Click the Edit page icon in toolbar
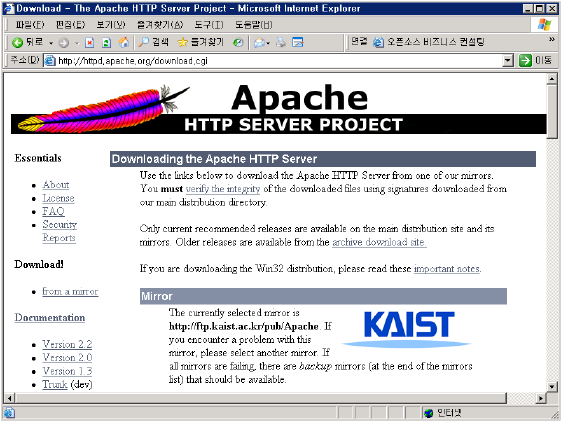The height and width of the screenshot is (421, 561). 298,43
